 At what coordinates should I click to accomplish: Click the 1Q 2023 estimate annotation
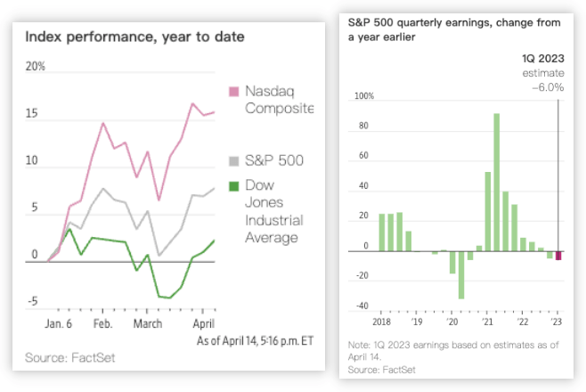pos(543,73)
